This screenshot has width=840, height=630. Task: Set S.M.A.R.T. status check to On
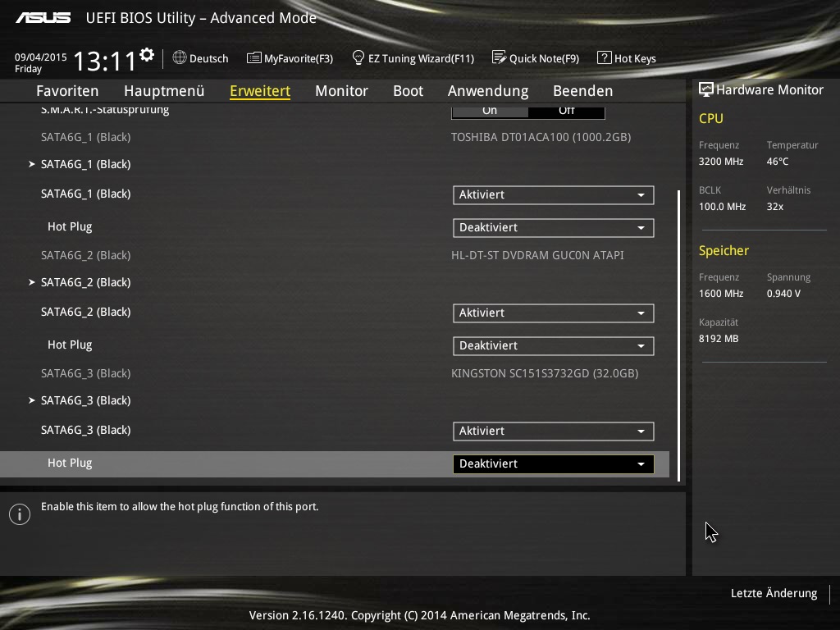click(x=490, y=112)
